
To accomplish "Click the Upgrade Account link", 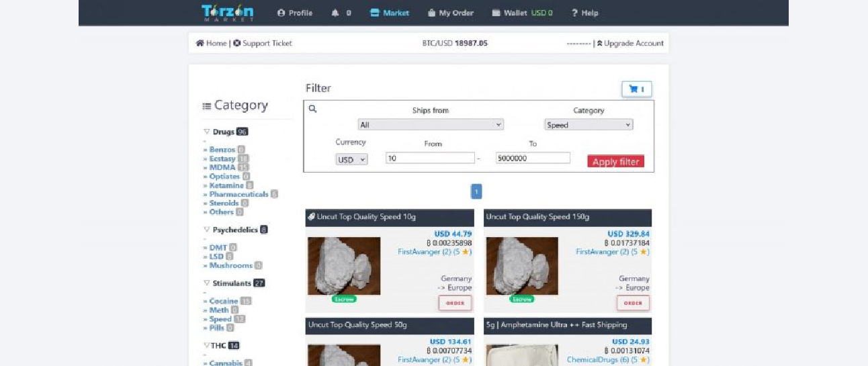I will 630,43.
